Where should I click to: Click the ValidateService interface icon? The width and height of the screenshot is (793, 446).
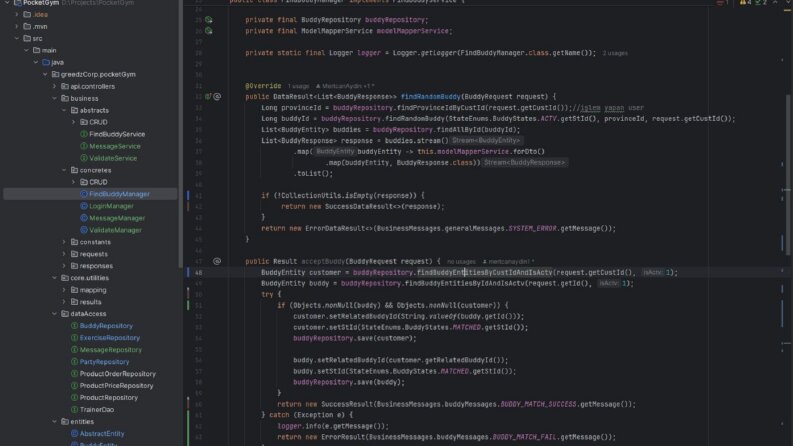click(84, 158)
